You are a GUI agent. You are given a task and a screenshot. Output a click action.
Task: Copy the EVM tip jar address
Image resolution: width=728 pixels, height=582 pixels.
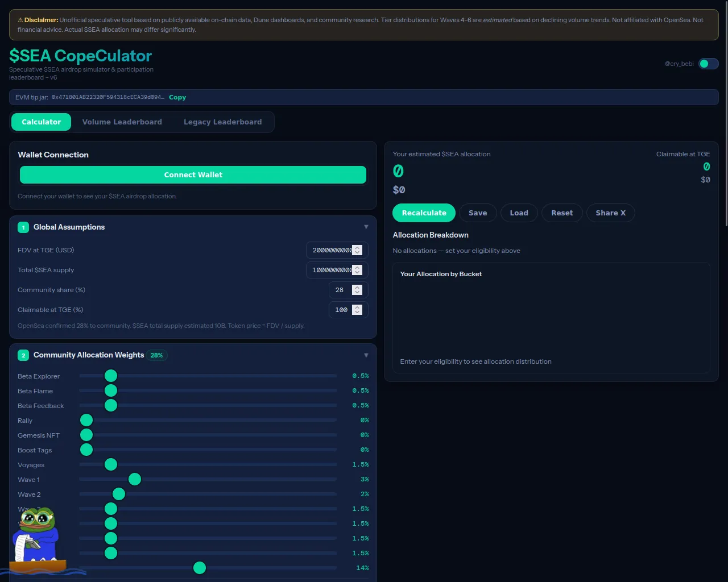tap(177, 97)
